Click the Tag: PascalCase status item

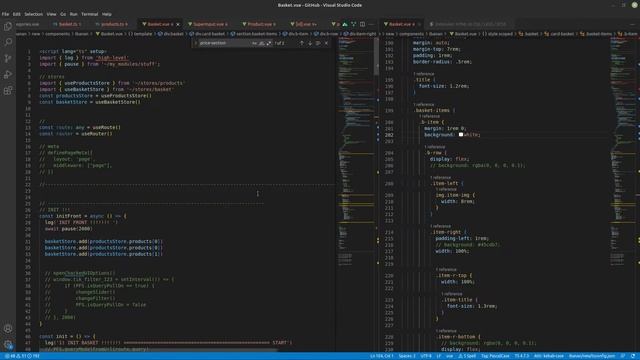point(495,356)
